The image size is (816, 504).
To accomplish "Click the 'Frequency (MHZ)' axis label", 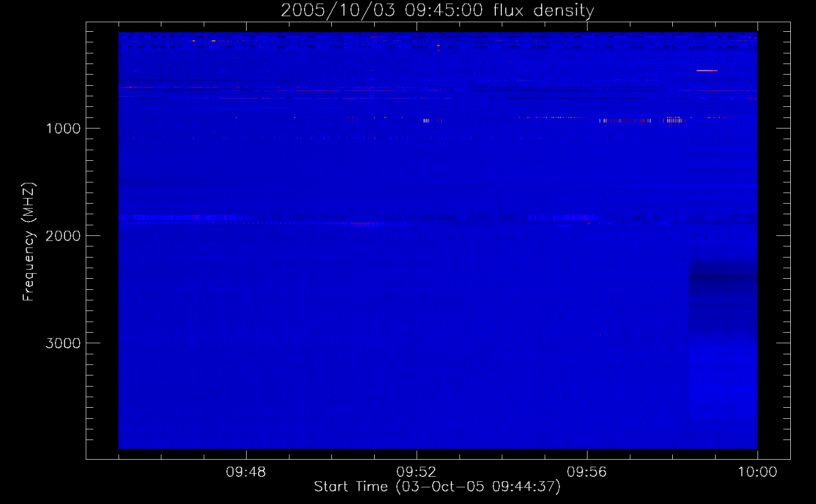I will click(29, 242).
